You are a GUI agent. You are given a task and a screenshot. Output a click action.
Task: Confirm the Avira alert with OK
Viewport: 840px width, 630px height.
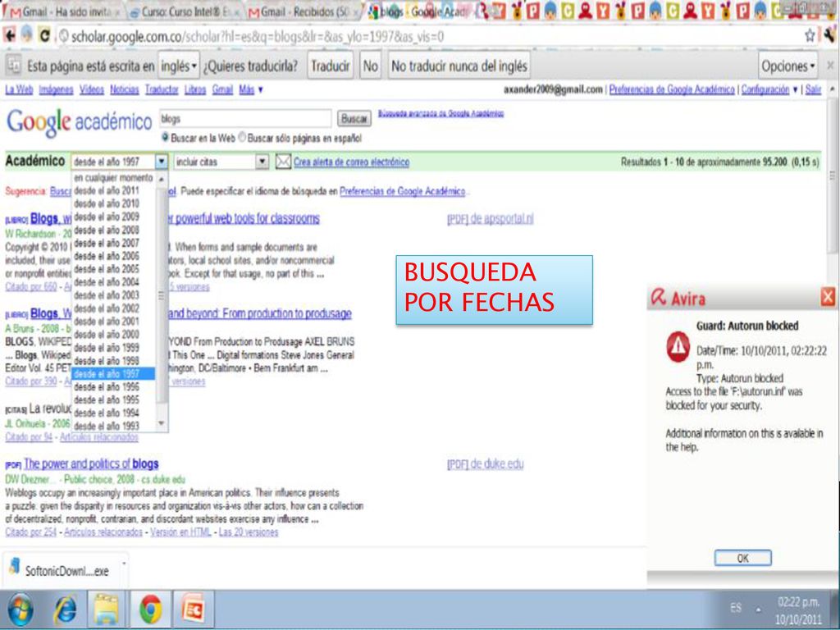[742, 558]
